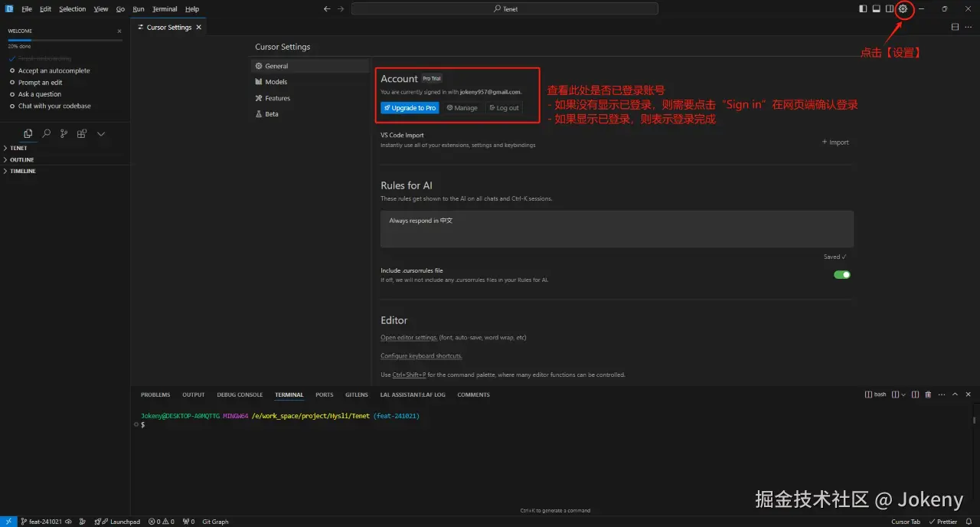Open the View menu
Screen dimensions: 980x527
click(x=101, y=9)
